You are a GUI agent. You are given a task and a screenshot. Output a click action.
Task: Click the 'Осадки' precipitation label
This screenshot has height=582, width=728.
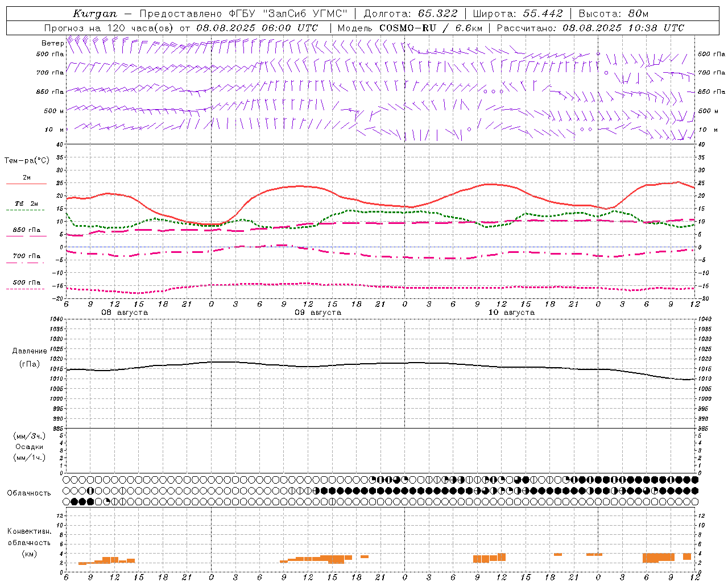point(29,447)
